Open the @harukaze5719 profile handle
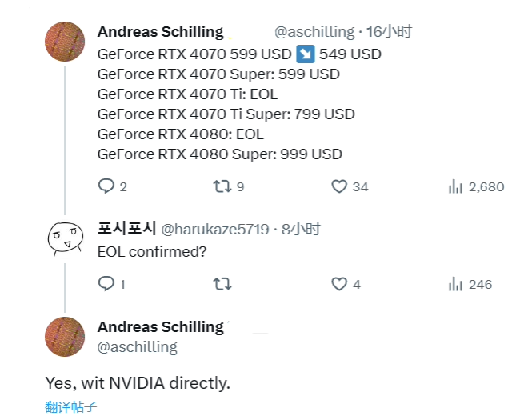This screenshot has width=532, height=416. pos(215,230)
